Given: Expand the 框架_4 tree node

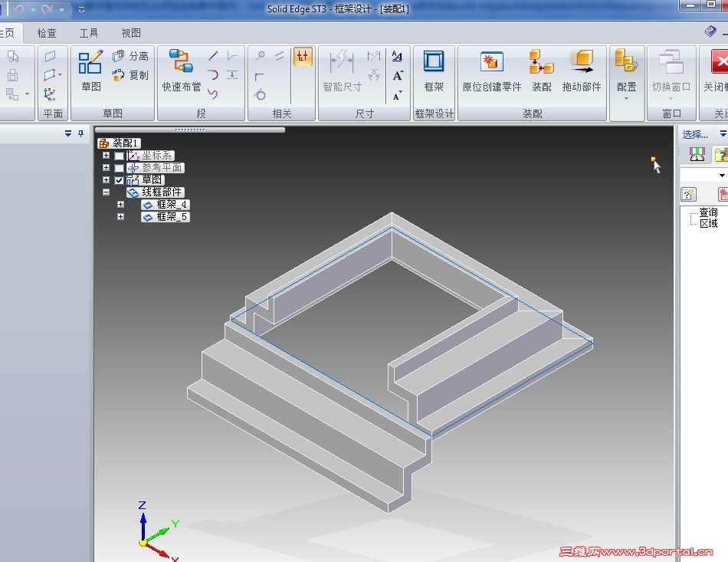Looking at the screenshot, I should tap(121, 205).
